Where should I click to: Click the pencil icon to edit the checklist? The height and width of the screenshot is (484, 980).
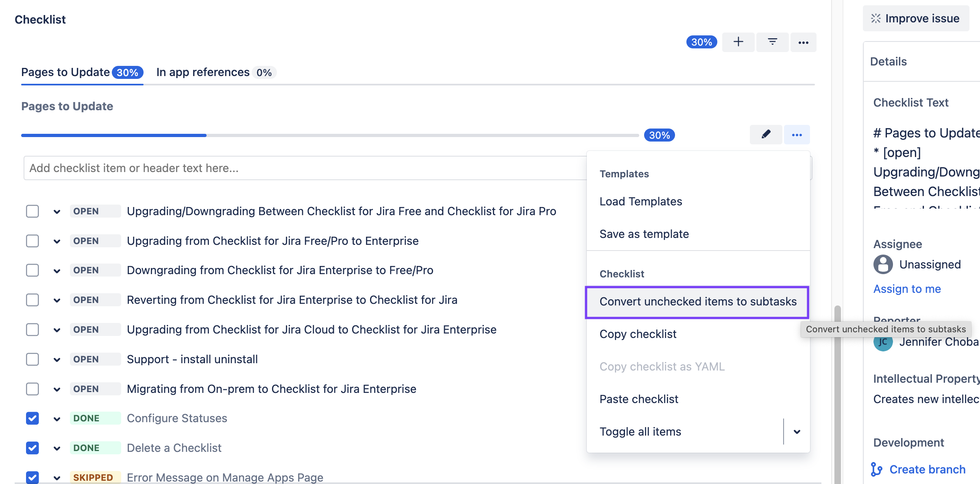[x=766, y=134]
